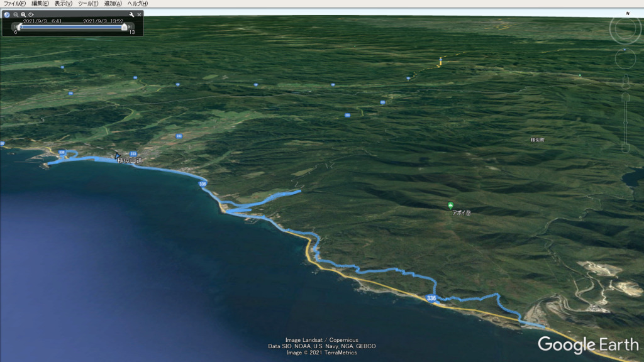Open the ファイル (File) menu
This screenshot has height=362, width=644.
(x=13, y=4)
